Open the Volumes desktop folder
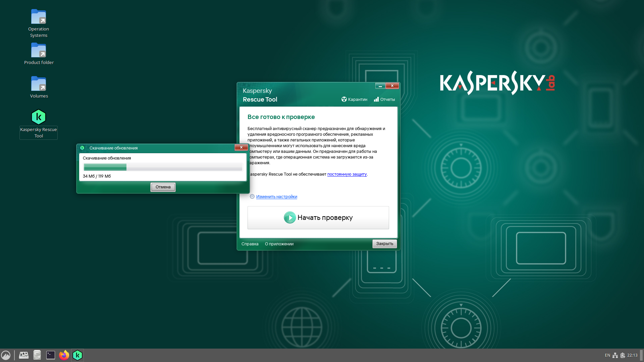The height and width of the screenshot is (362, 644). (x=39, y=84)
